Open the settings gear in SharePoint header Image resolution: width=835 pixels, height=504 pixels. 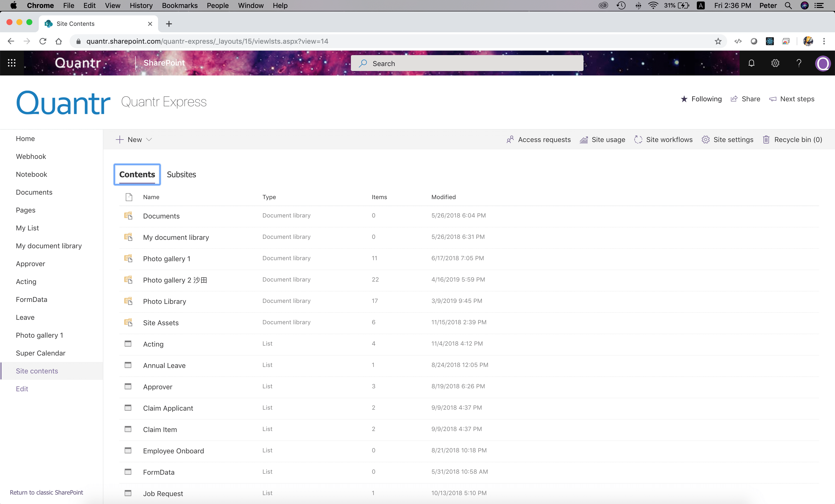pos(775,63)
